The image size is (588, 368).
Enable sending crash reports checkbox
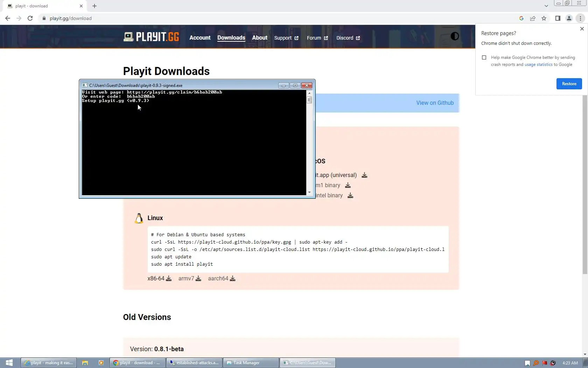click(484, 57)
